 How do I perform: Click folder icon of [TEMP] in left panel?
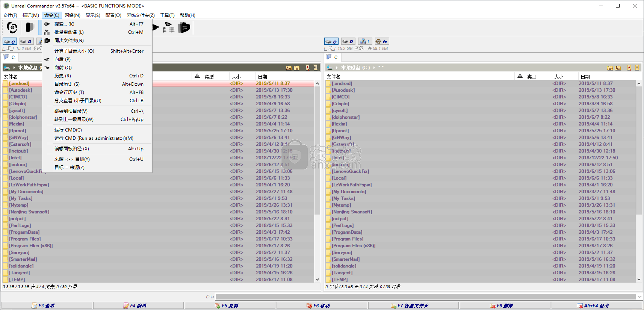(6, 280)
